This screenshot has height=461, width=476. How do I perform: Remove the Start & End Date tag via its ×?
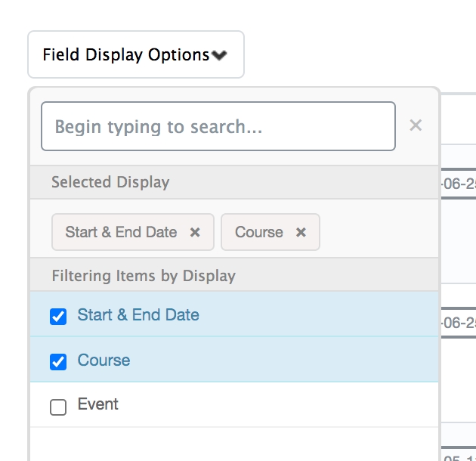pyautogui.click(x=195, y=233)
